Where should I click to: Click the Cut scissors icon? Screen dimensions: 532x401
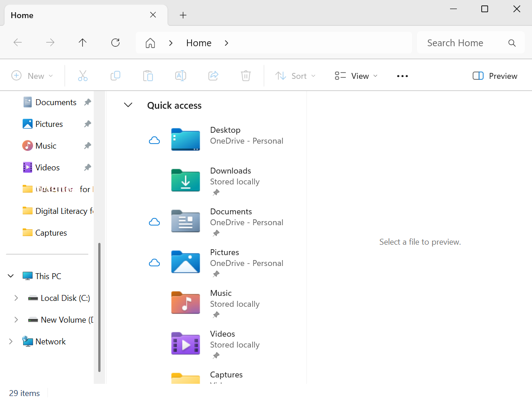point(83,76)
